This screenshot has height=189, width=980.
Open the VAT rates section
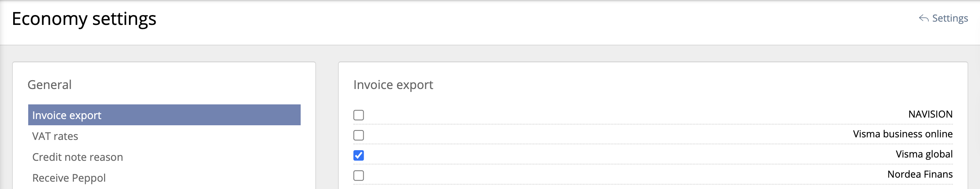(x=55, y=136)
